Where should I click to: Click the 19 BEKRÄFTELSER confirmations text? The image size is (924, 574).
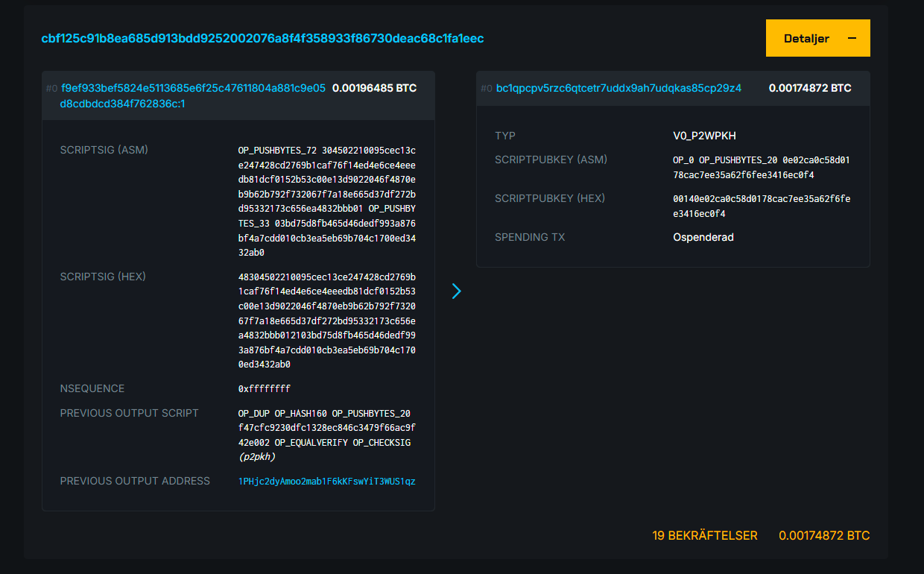[705, 535]
